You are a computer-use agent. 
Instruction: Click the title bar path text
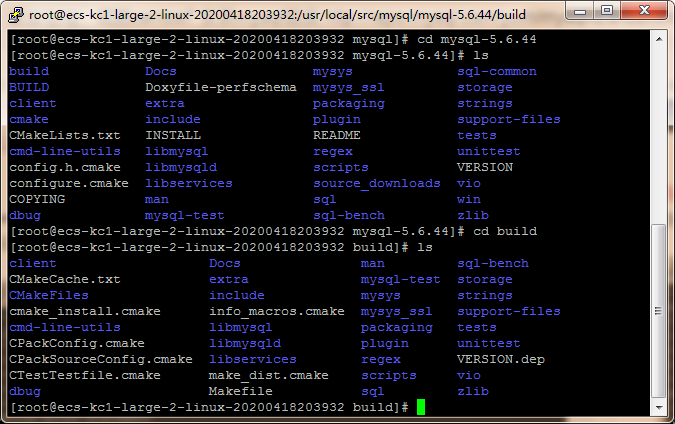tap(277, 15)
